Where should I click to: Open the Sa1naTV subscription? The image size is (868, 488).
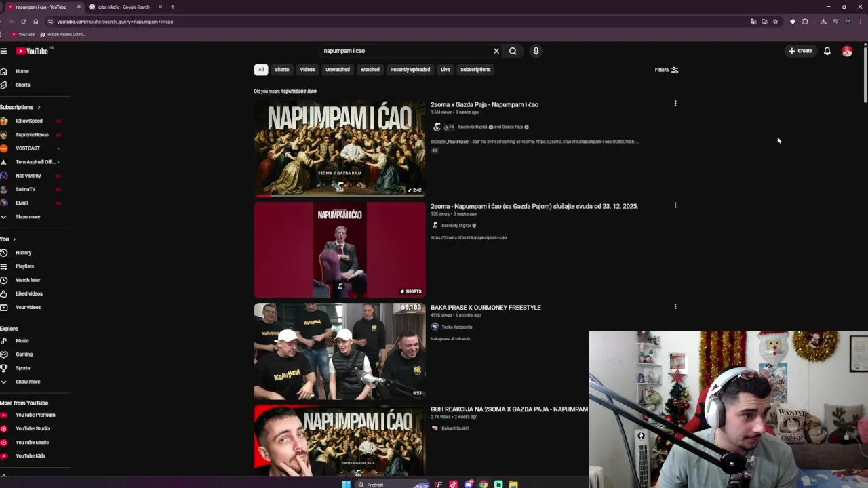(25, 189)
